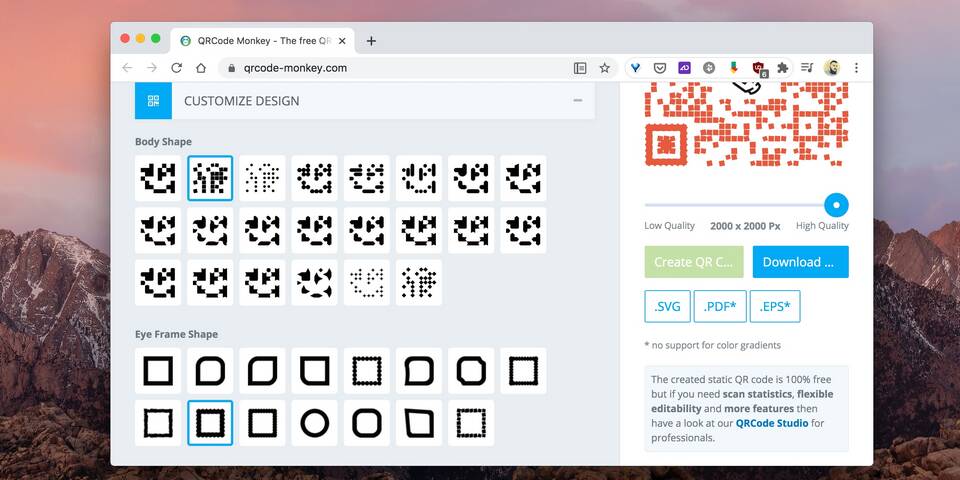Select the rough hand-drawn eye frame
Viewport: 960px width, 480px height.
(158, 423)
